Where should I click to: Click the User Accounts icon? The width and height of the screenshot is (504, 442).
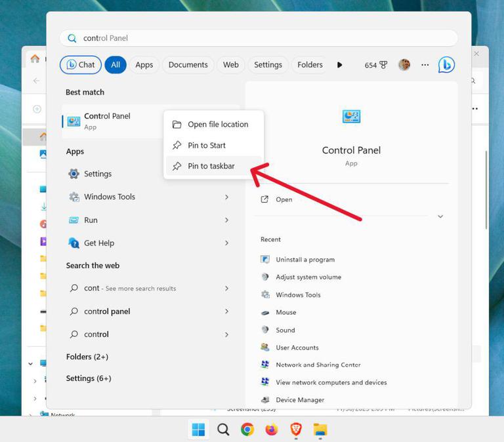click(x=265, y=348)
